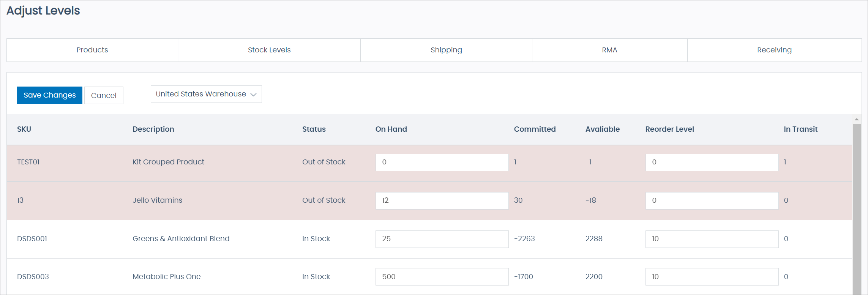The image size is (868, 295).
Task: Click the On Hand field for Metabolic Plus One
Action: point(442,276)
